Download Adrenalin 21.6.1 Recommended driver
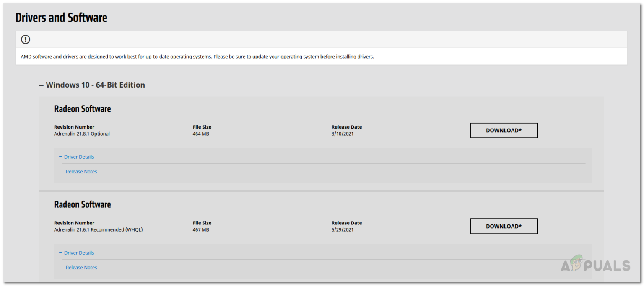The height and width of the screenshot is (286, 644). [x=504, y=226]
